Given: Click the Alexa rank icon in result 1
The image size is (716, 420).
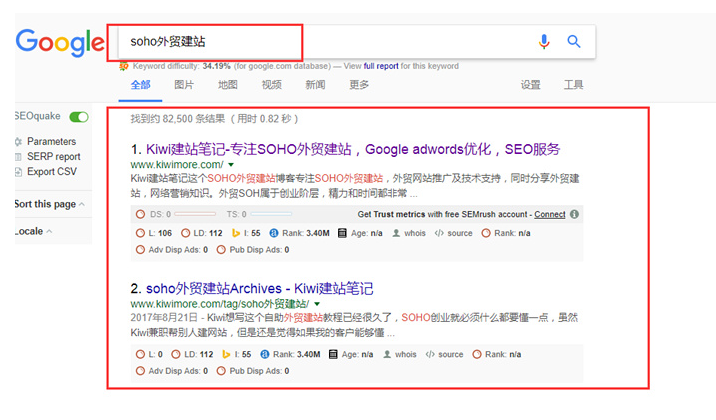Looking at the screenshot, I should [x=274, y=233].
